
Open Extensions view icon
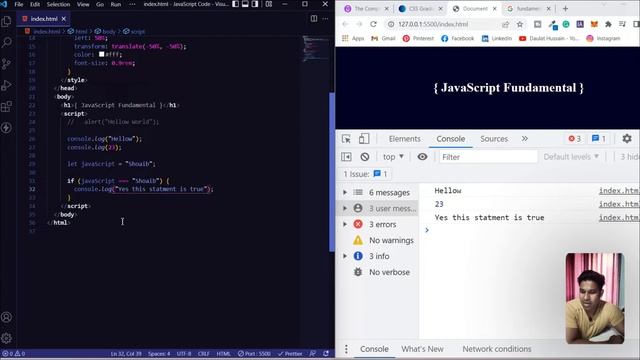(x=7, y=107)
